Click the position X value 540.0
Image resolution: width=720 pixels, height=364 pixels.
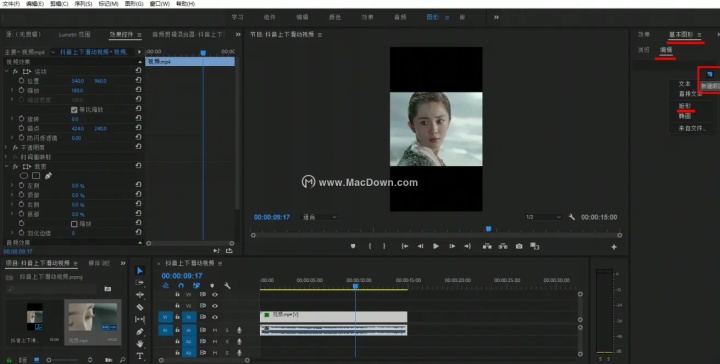tap(78, 81)
